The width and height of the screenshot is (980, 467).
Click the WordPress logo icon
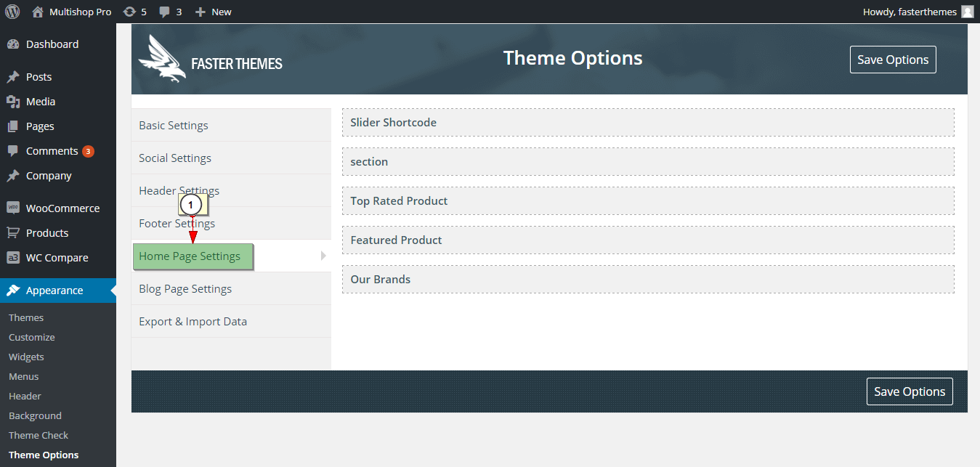(12, 12)
